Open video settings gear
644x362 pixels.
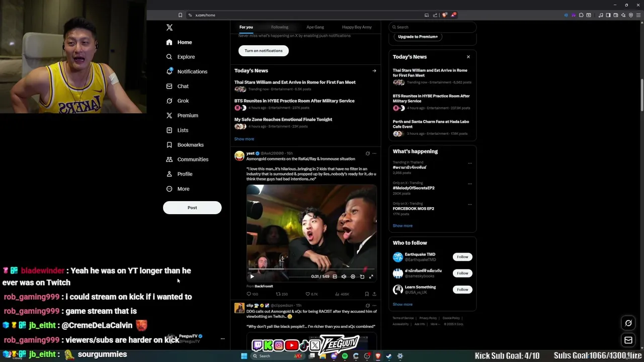pyautogui.click(x=353, y=277)
